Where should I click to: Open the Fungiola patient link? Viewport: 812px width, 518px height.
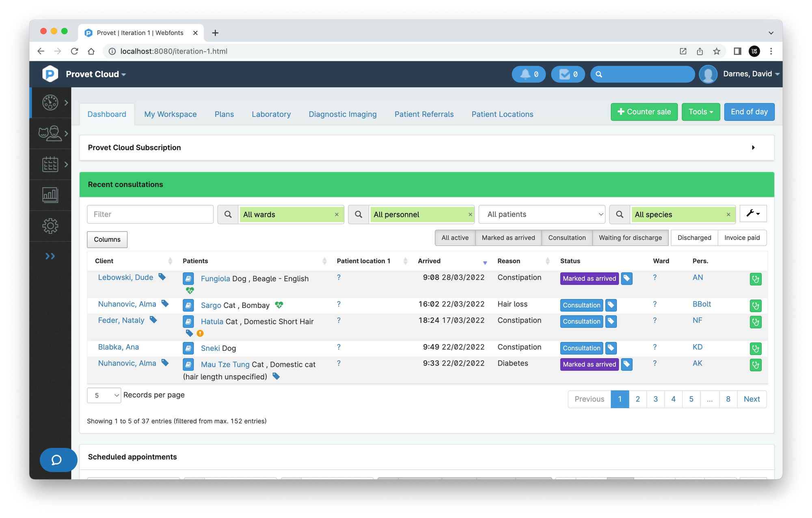point(215,279)
